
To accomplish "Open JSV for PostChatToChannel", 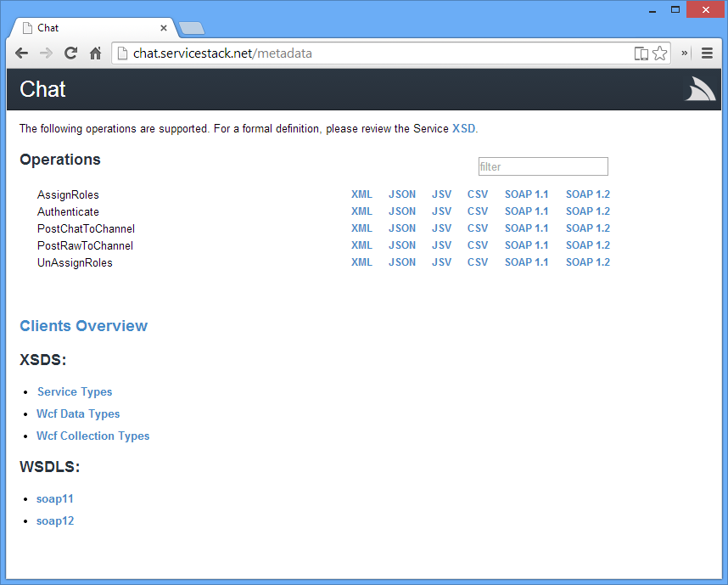I will point(441,228).
